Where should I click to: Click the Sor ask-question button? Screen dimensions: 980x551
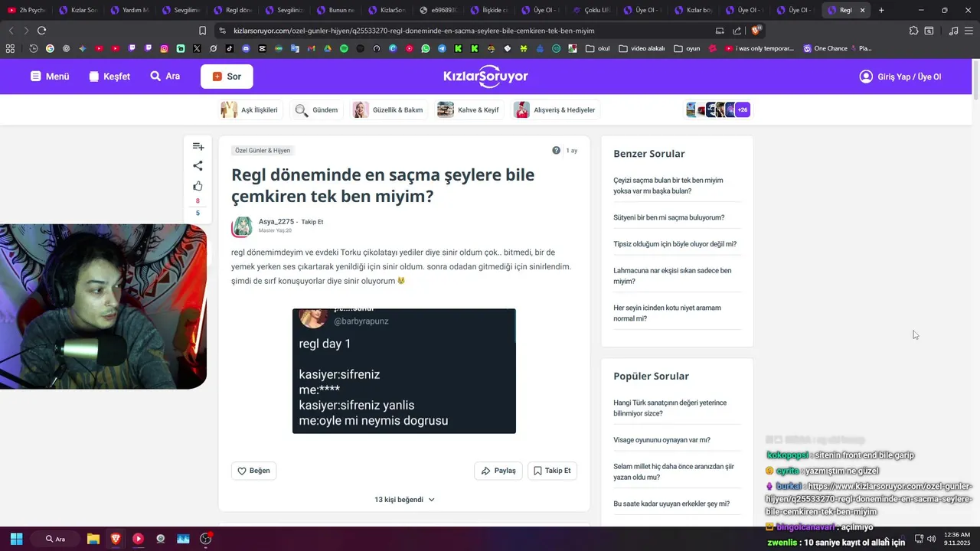pos(227,77)
